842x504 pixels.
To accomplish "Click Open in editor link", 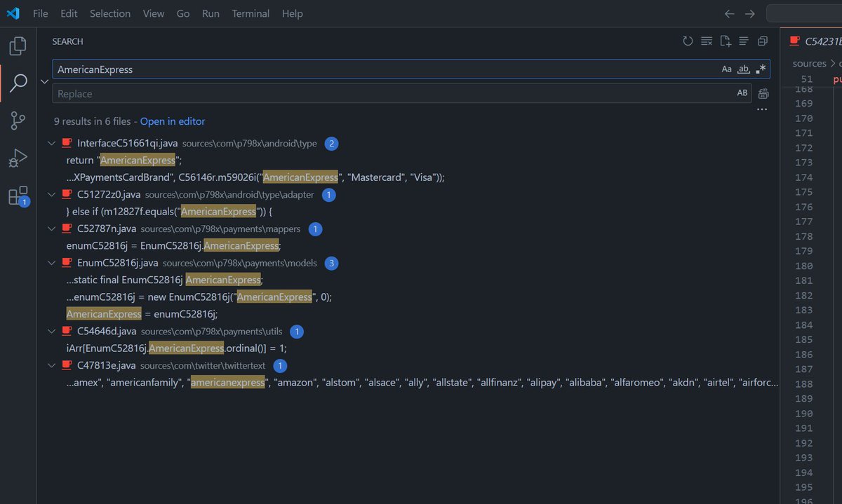I will (173, 121).
